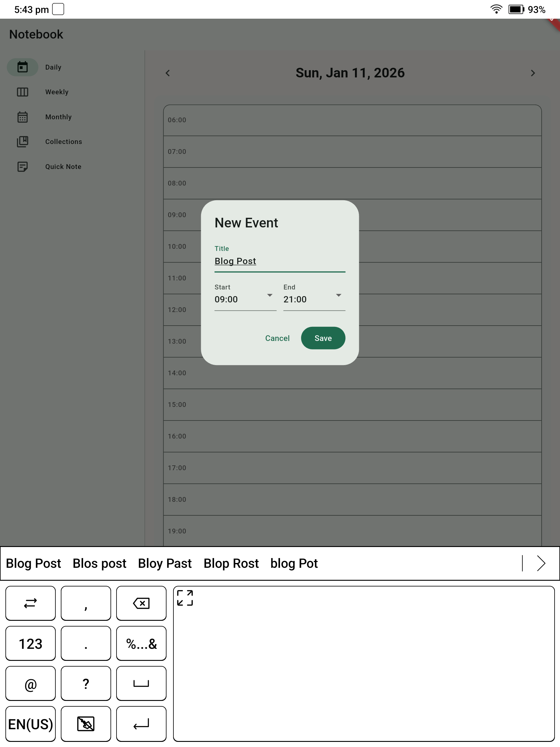This screenshot has width=560, height=747.
Task: Save the new event
Action: 323,338
